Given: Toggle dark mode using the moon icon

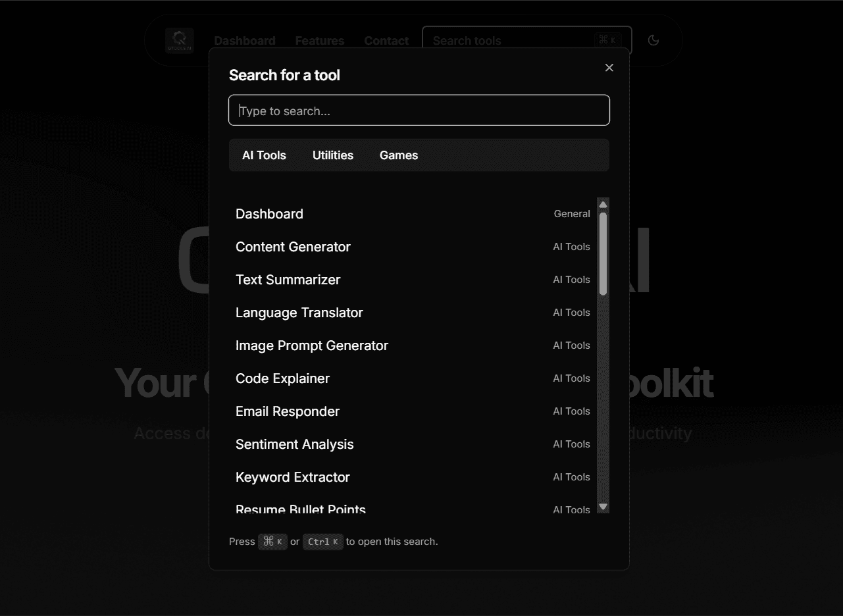Looking at the screenshot, I should tap(653, 40).
